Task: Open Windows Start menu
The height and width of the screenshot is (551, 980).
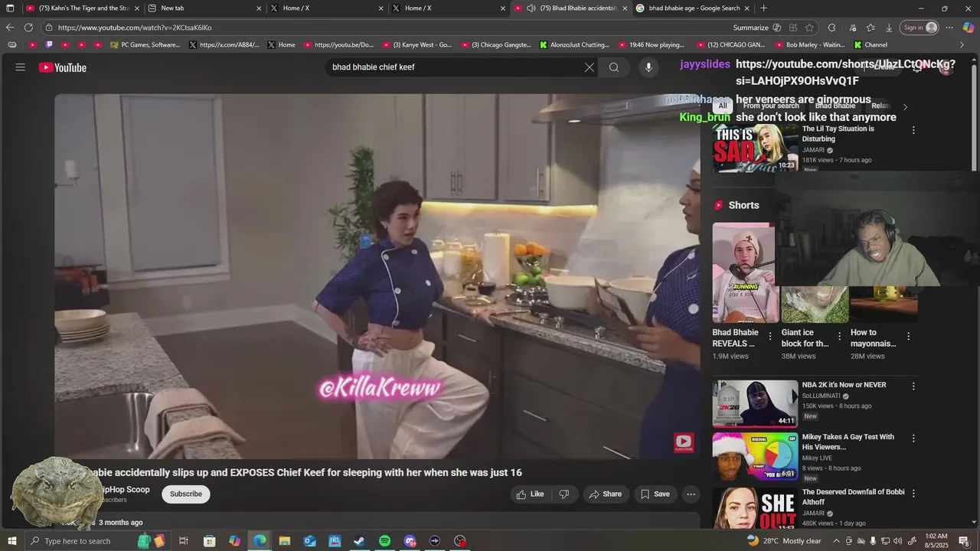Action: pyautogui.click(x=11, y=541)
